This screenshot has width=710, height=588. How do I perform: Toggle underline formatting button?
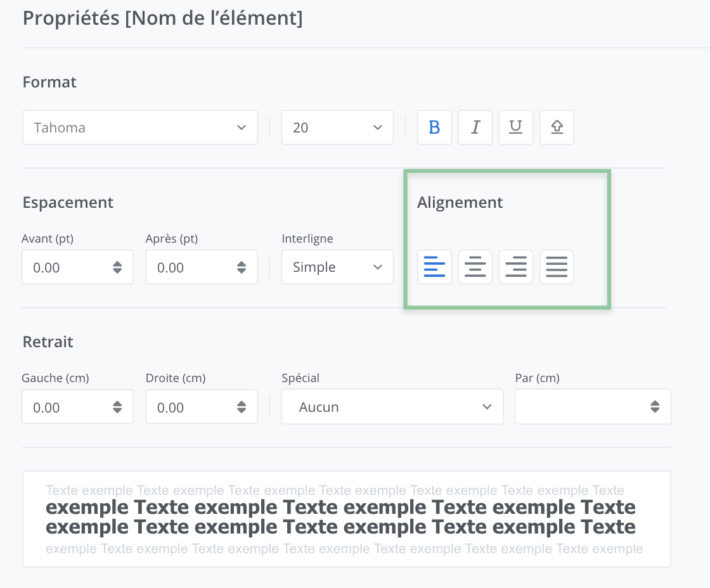(515, 127)
